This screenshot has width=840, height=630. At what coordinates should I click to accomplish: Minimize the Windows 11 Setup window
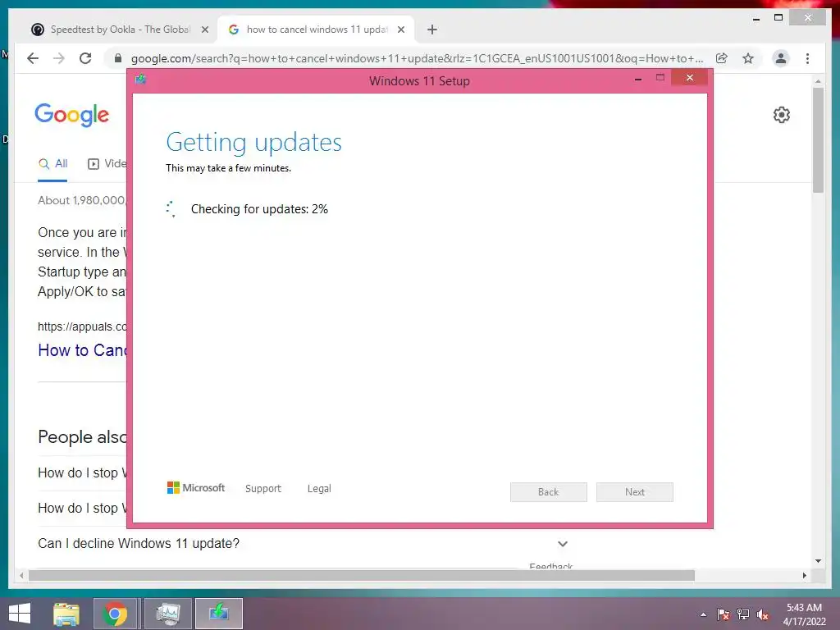click(638, 79)
